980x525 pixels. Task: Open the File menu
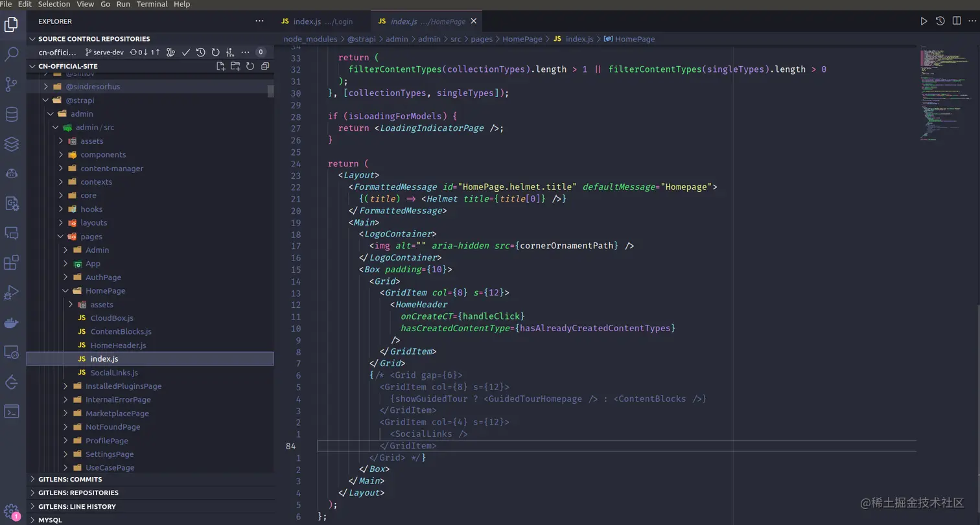(x=6, y=4)
